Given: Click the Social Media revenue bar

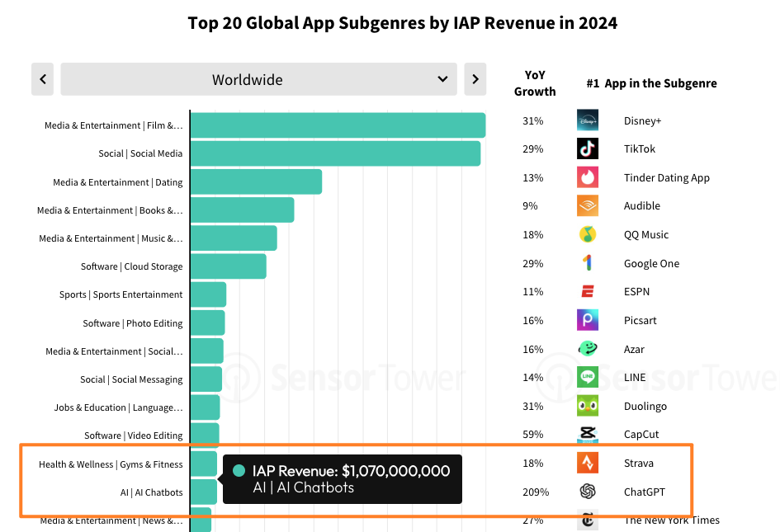Looking at the screenshot, I should point(335,153).
